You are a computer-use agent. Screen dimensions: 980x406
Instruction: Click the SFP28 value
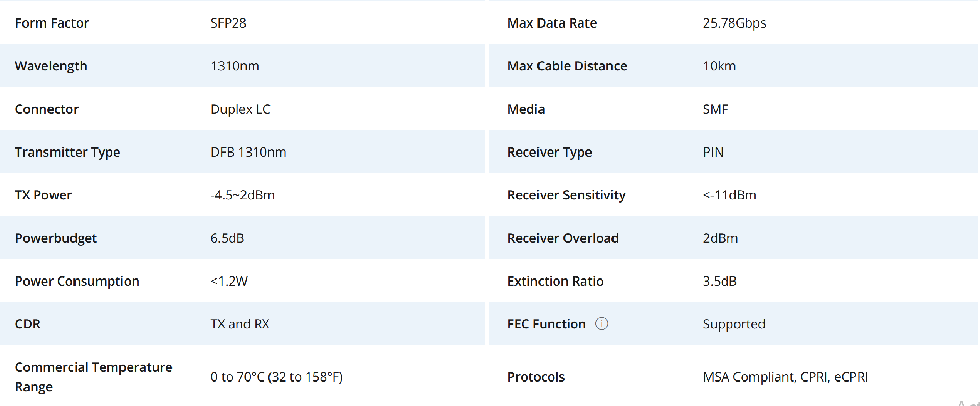click(228, 23)
